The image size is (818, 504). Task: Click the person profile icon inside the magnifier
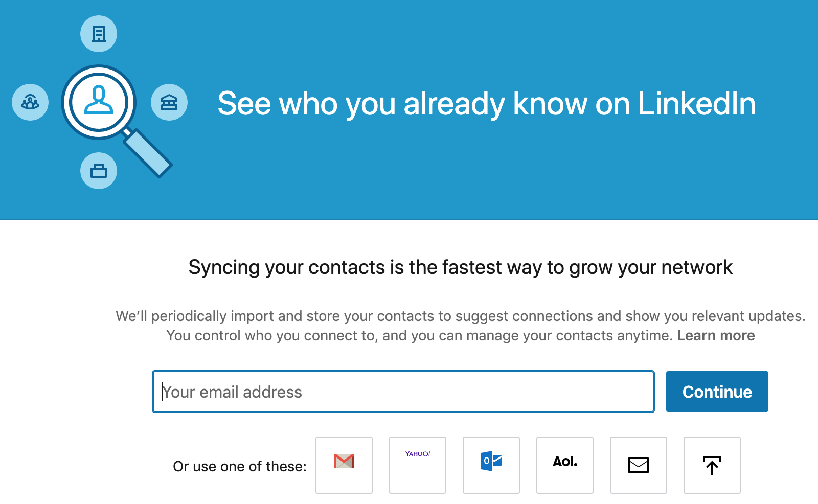point(99,101)
